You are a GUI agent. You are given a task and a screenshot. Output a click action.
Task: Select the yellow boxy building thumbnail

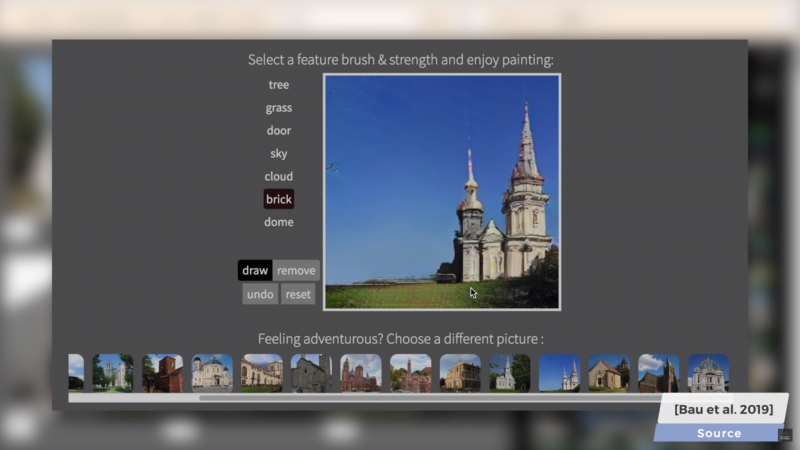[x=460, y=373]
